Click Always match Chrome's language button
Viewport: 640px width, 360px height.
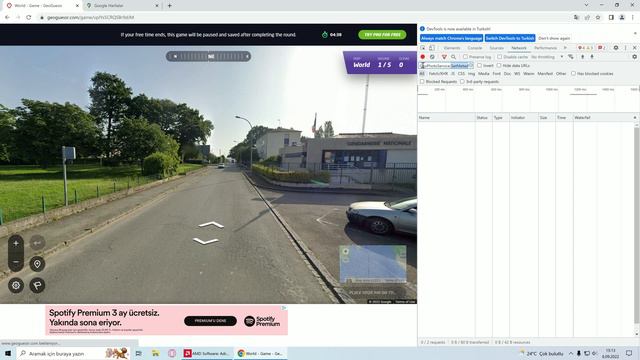coord(451,38)
